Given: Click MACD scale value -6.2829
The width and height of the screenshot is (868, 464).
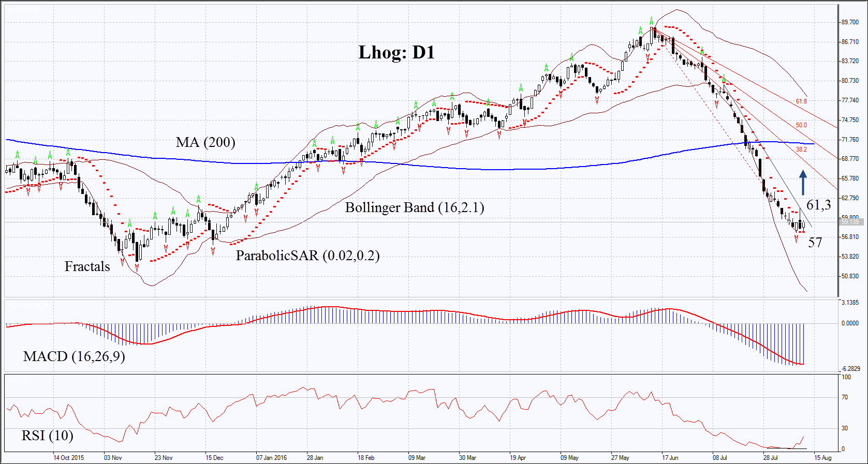Looking at the screenshot, I should tap(851, 369).
